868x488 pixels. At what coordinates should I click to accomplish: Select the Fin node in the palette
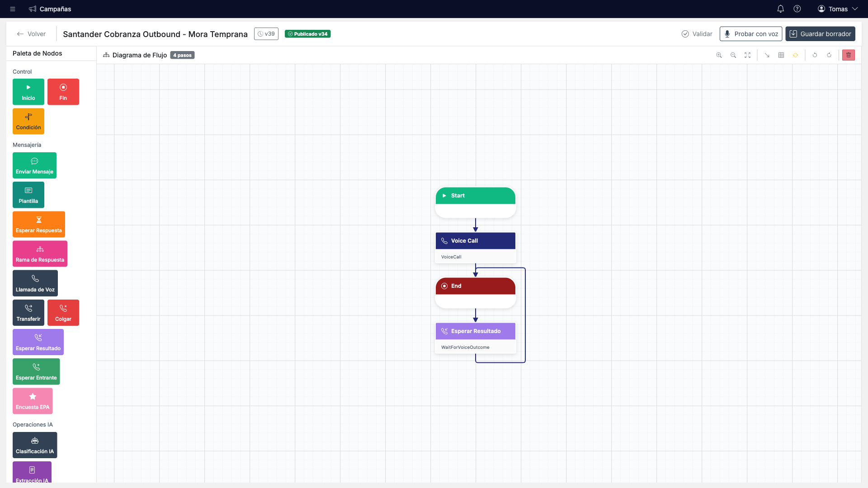coord(63,92)
